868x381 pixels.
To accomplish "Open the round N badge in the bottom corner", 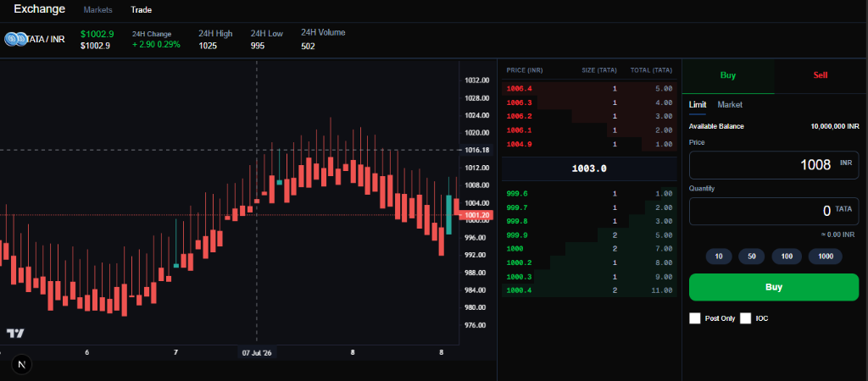I will pos(22,364).
